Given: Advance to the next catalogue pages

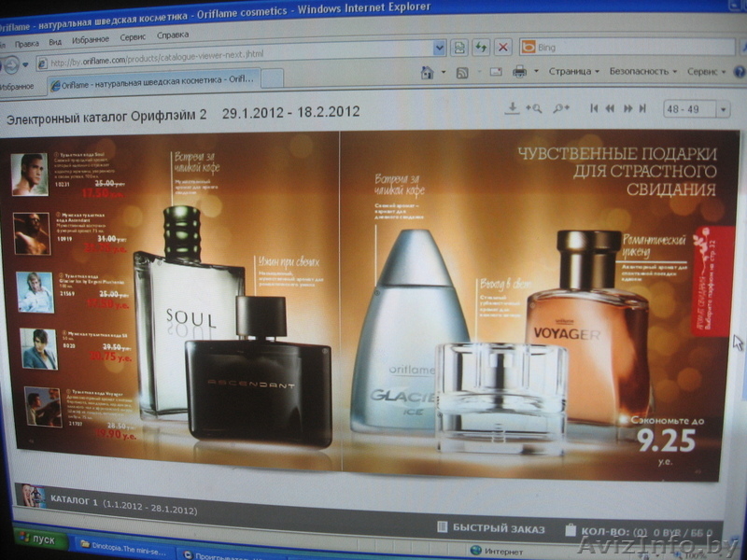Looking at the screenshot, I should click(x=627, y=109).
